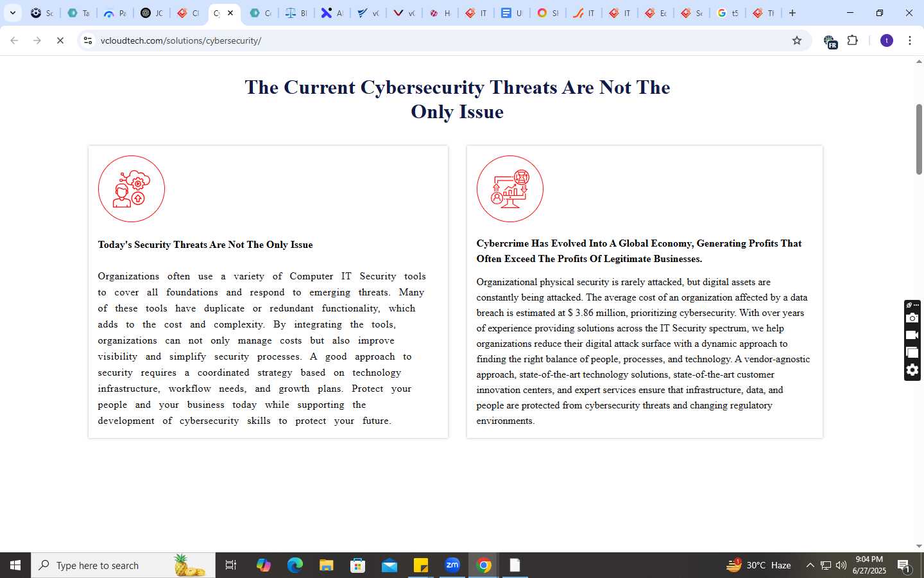Click the scrollbar up arrow
The height and width of the screenshot is (578, 924).
(919, 62)
